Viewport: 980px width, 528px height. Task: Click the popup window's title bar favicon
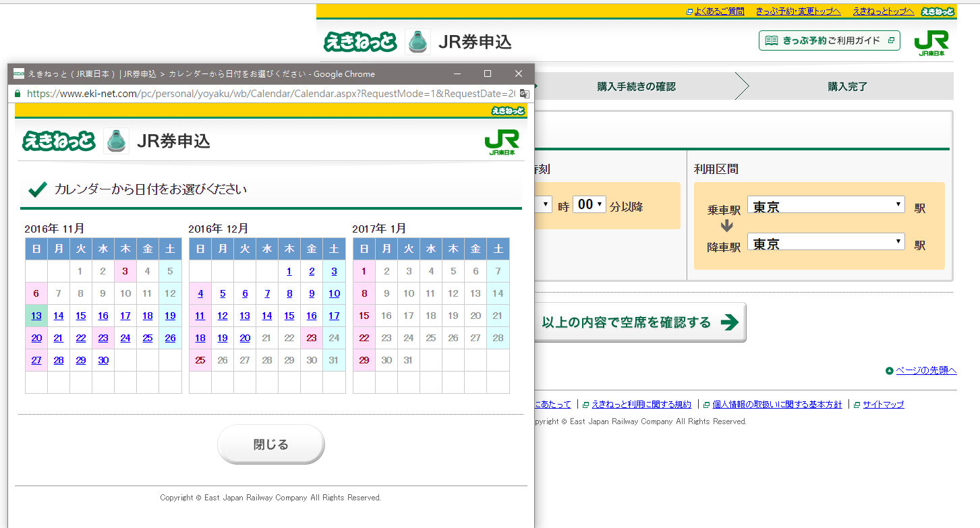click(x=19, y=74)
